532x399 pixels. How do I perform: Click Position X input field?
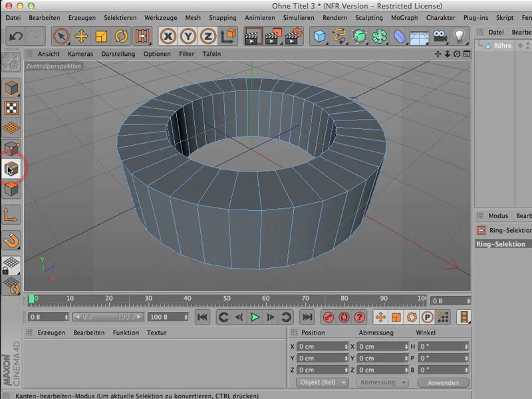coord(323,346)
